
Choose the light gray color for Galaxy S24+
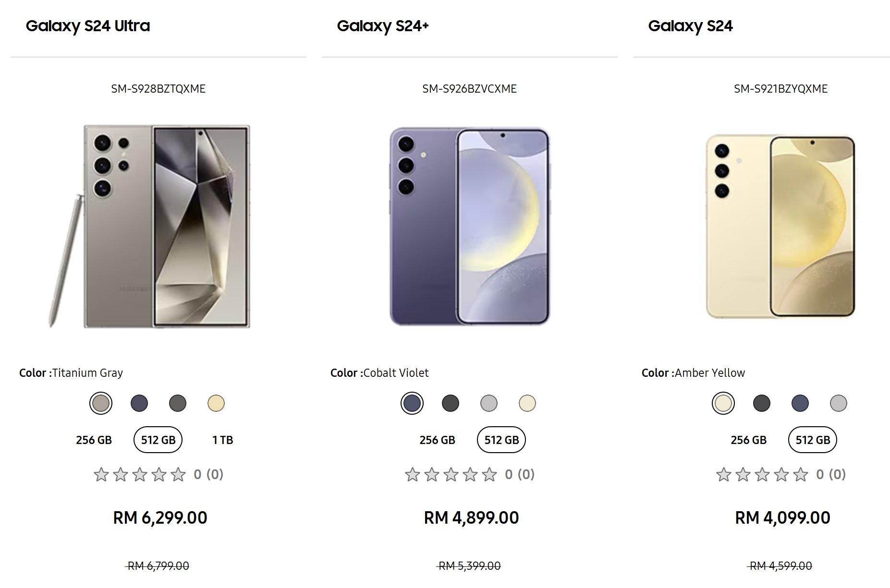click(x=489, y=403)
